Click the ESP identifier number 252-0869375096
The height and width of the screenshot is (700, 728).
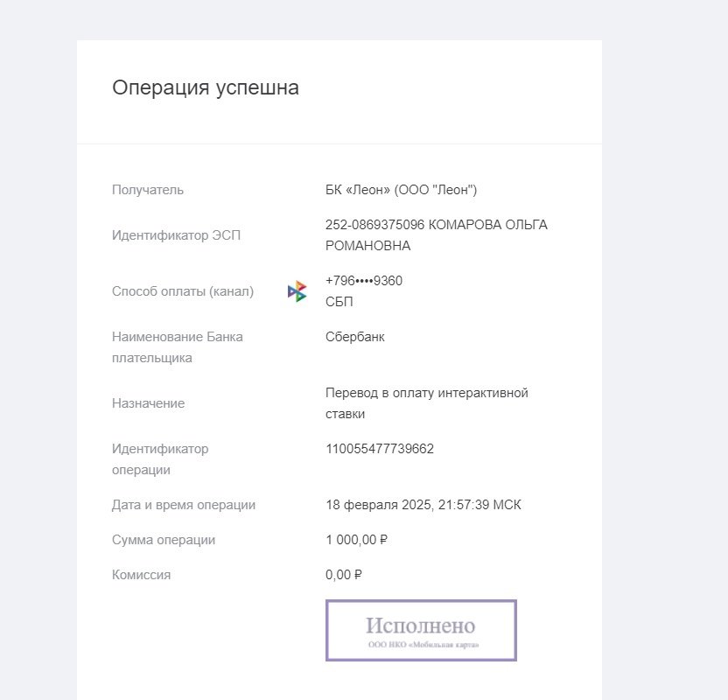click(374, 225)
